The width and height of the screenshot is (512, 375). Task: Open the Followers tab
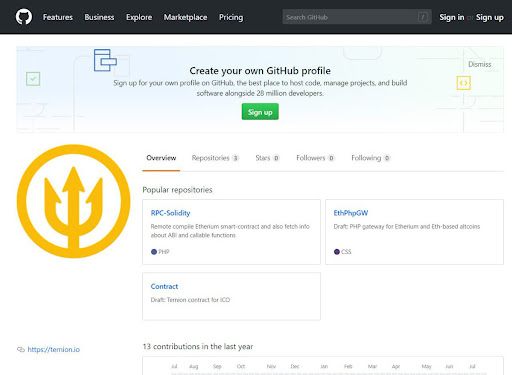(315, 158)
